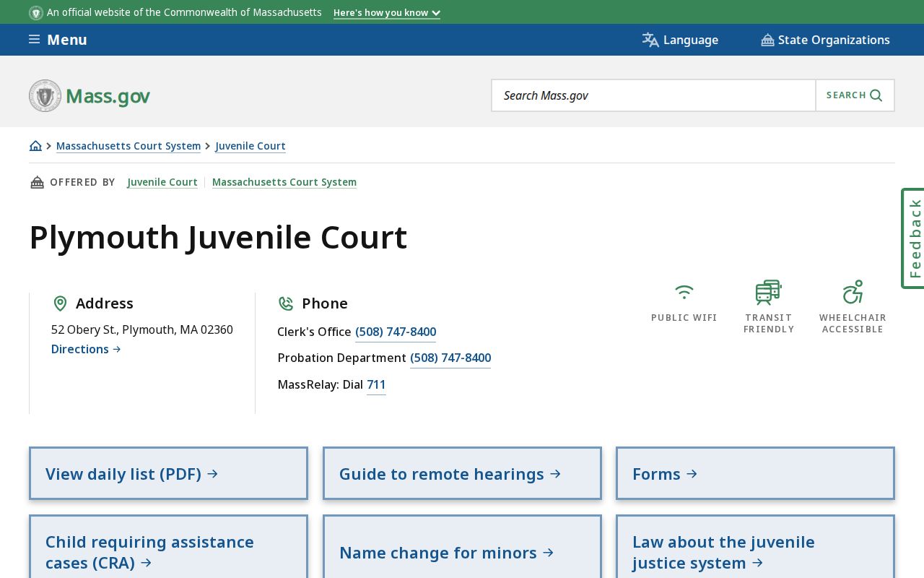This screenshot has width=924, height=578.
Task: Open Massachusetts Court System breadcrumb link
Action: pyautogui.click(x=128, y=146)
